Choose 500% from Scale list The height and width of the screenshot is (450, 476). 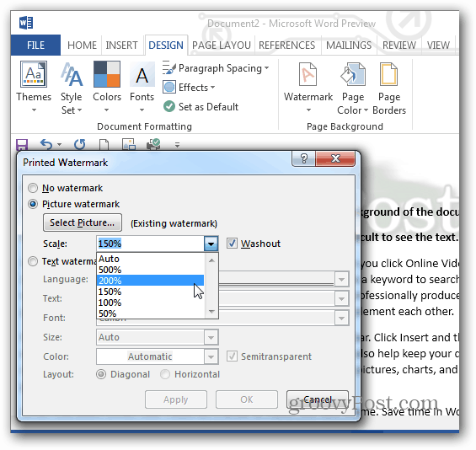pos(150,270)
